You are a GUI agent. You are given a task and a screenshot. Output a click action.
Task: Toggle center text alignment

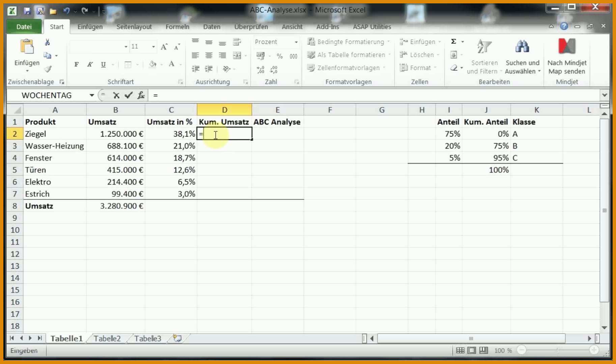(209, 56)
